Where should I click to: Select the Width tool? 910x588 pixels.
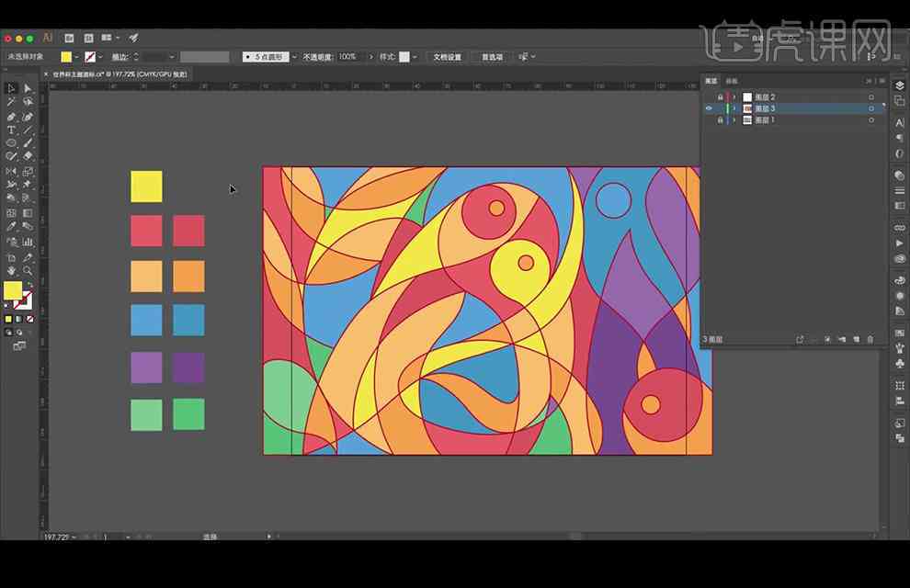11,185
